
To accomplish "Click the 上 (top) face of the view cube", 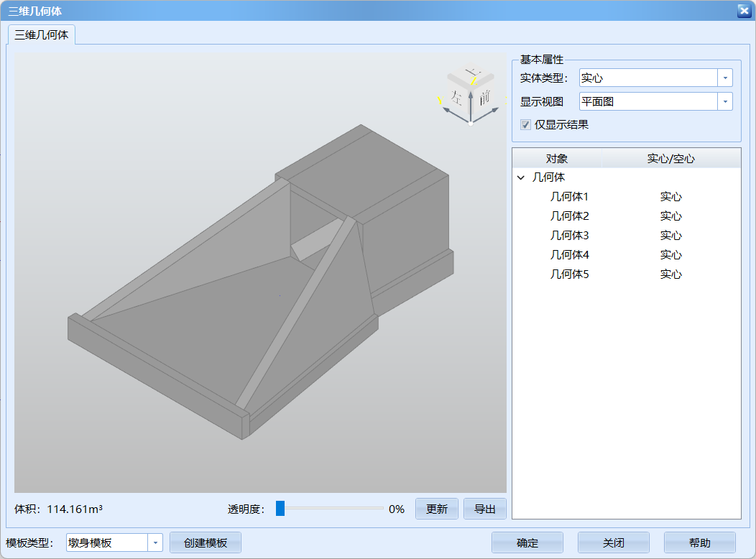I will pos(473,71).
